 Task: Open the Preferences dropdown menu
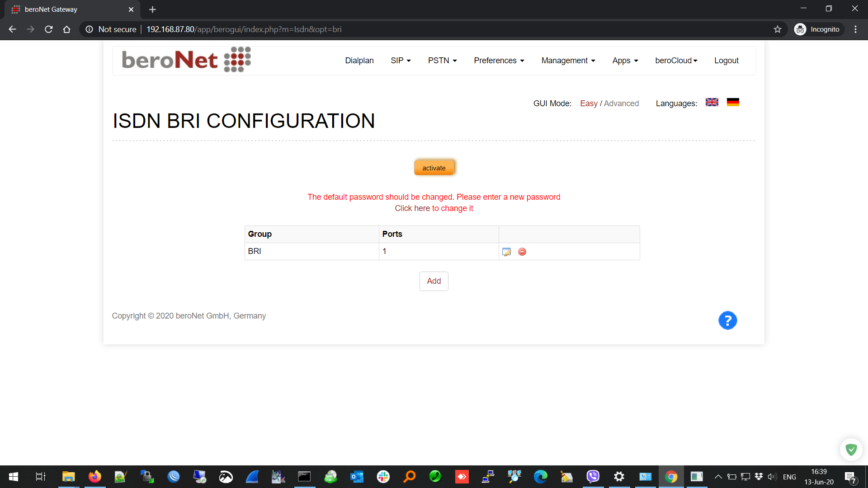click(499, 61)
